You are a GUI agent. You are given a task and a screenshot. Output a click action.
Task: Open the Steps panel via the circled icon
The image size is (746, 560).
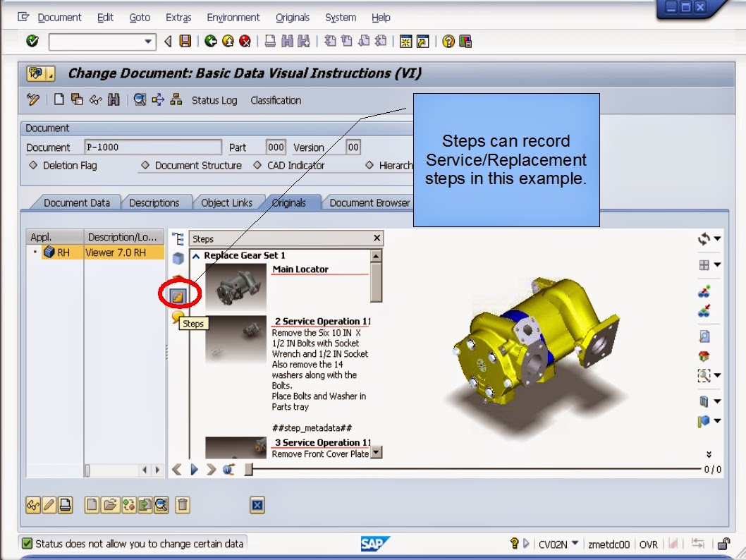point(178,295)
